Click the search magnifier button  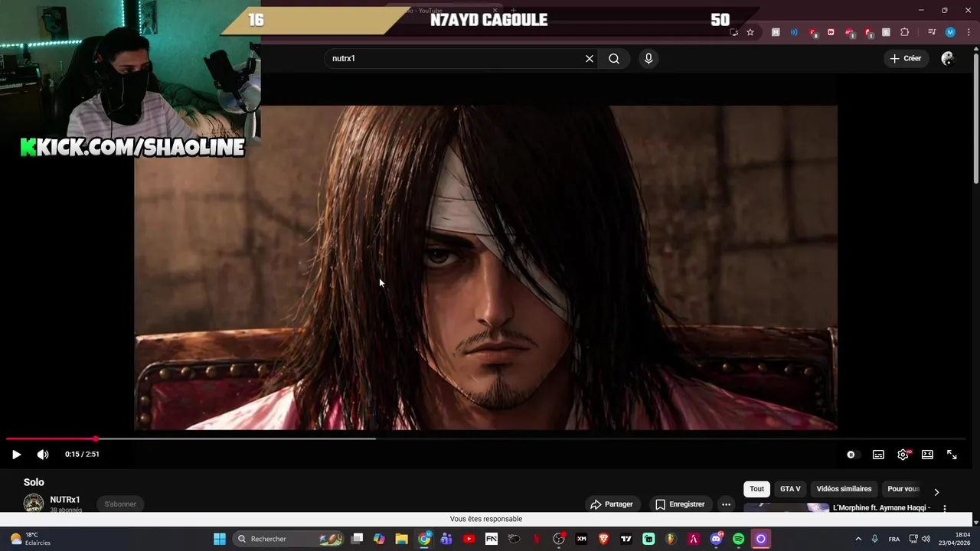click(x=614, y=58)
